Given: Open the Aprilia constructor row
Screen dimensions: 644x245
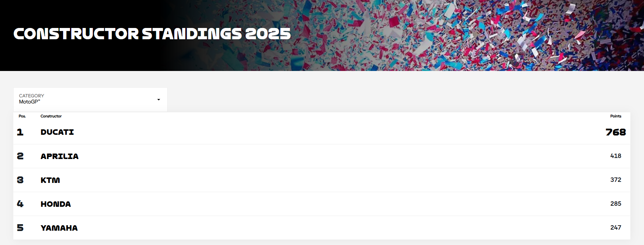Looking at the screenshot, I should click(x=60, y=156).
